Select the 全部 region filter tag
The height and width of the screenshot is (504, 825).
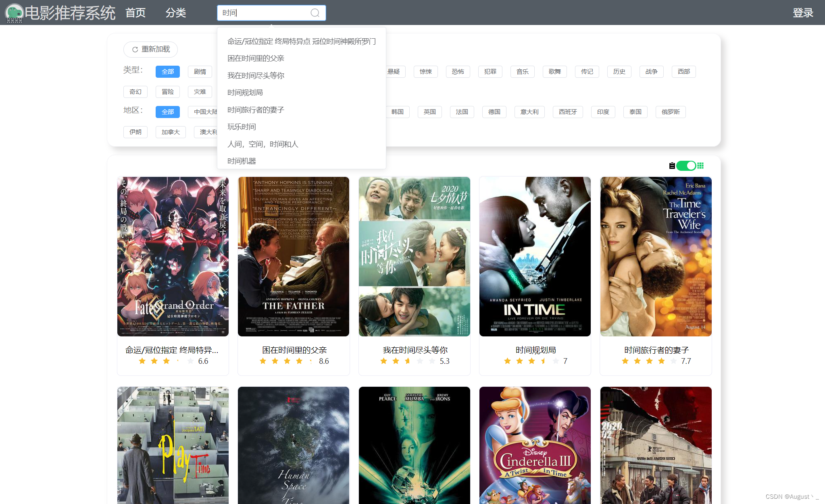coord(167,112)
